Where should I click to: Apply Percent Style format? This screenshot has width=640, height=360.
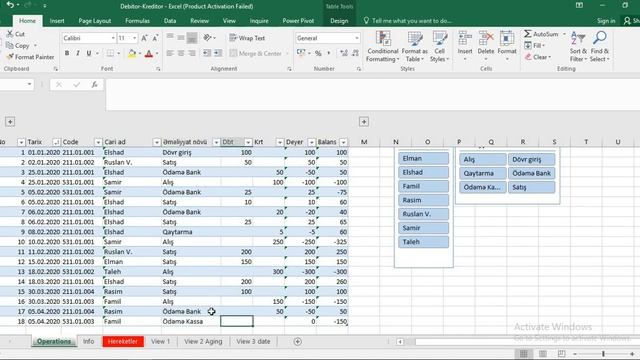[318, 53]
